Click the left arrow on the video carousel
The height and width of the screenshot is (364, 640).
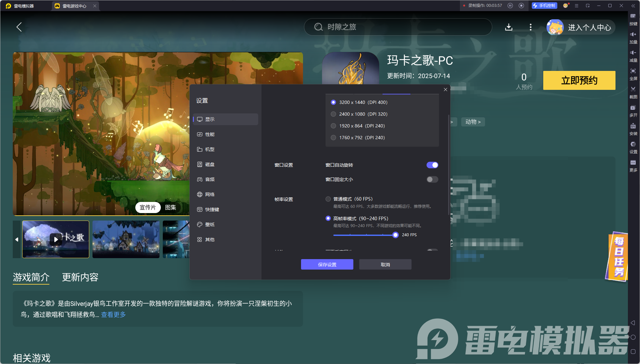(x=16, y=239)
